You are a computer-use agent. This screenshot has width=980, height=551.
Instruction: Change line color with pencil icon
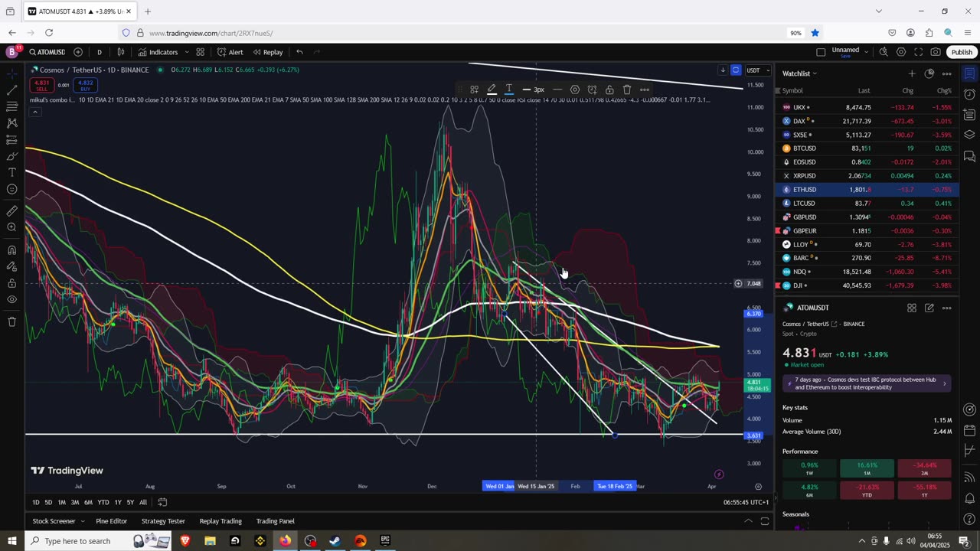(x=492, y=90)
